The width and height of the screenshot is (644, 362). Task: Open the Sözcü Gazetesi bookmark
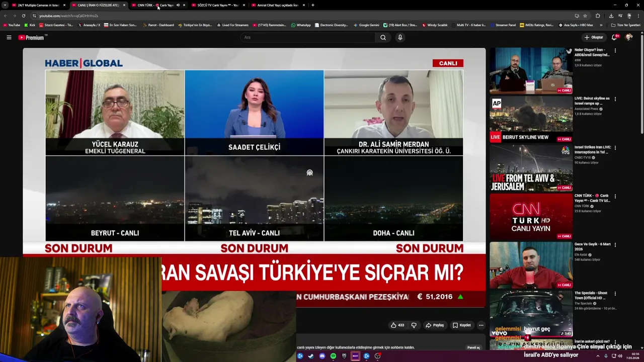(x=56, y=25)
